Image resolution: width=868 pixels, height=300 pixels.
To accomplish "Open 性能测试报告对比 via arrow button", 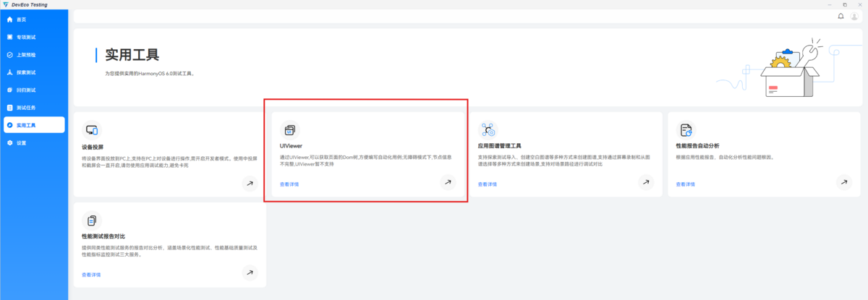I will pos(250,273).
